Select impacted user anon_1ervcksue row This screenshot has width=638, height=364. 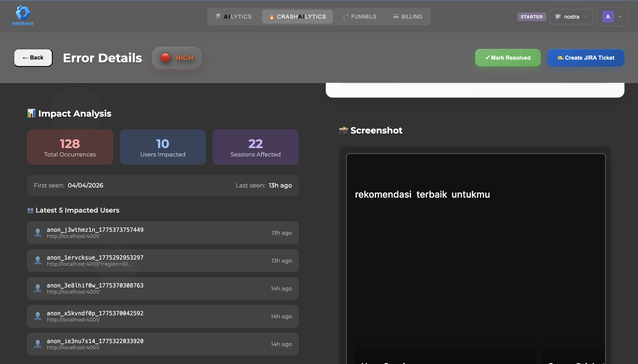point(163,260)
